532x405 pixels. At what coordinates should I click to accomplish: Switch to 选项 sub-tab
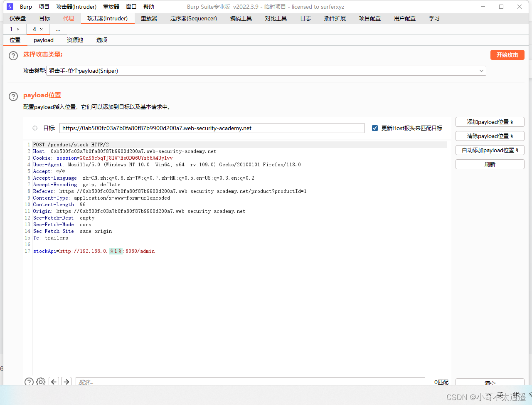102,40
